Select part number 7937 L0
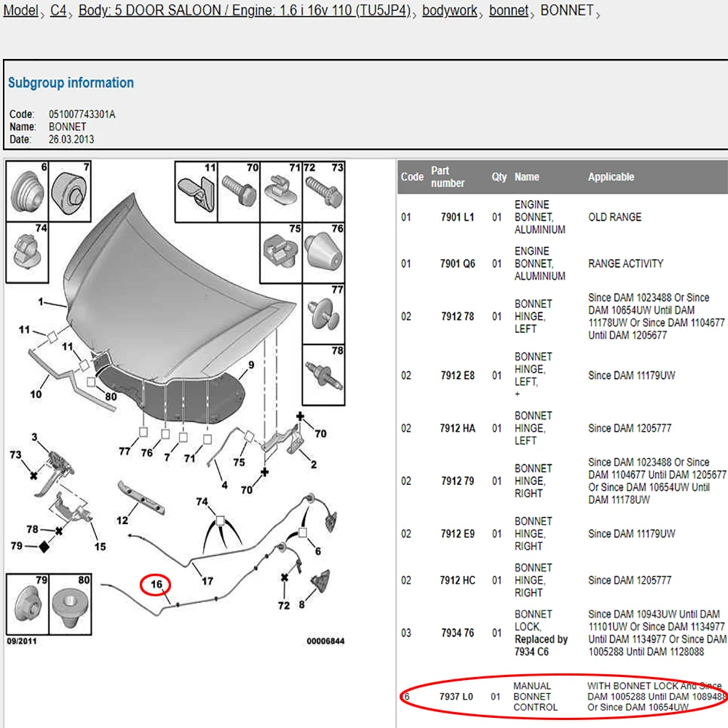The image size is (728, 728). click(456, 697)
